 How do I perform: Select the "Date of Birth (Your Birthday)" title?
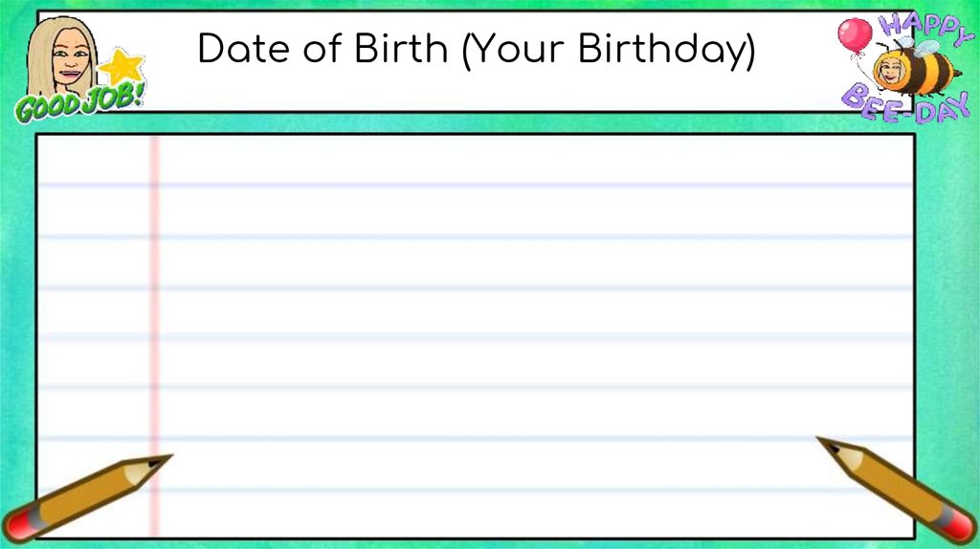point(476,50)
